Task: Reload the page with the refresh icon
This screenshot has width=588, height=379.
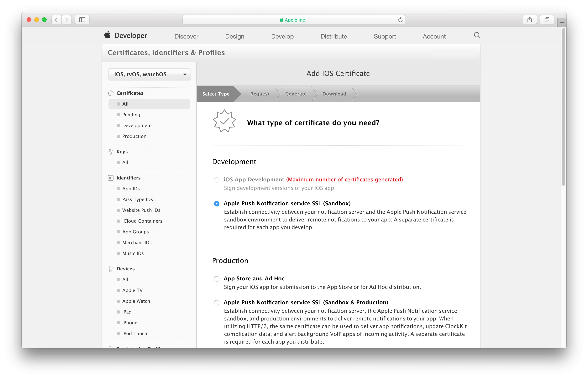Action: [400, 20]
